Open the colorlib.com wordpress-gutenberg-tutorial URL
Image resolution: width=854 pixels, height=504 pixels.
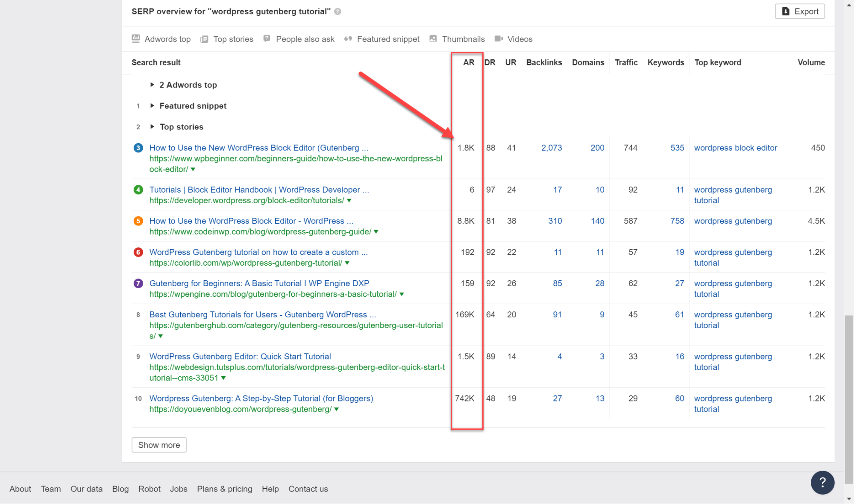click(246, 263)
